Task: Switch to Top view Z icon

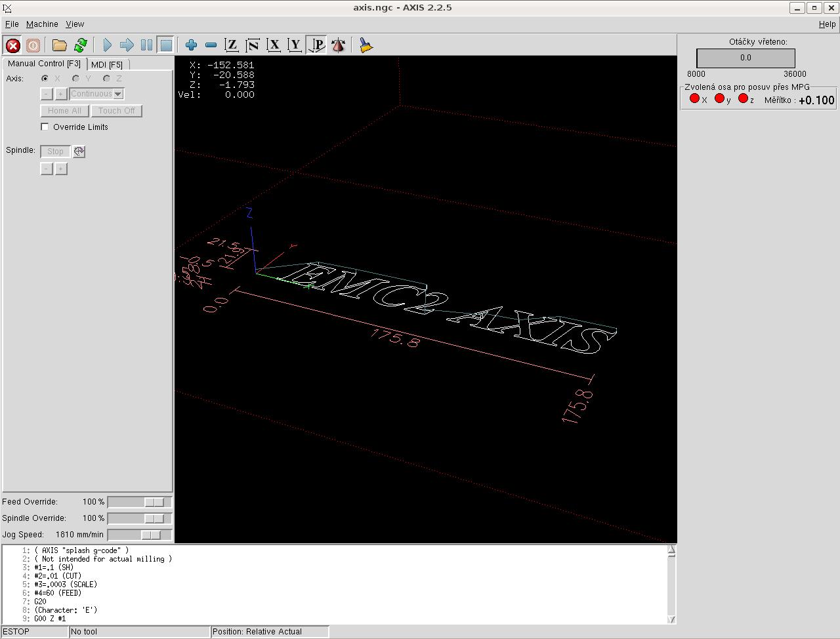Action: (x=231, y=45)
